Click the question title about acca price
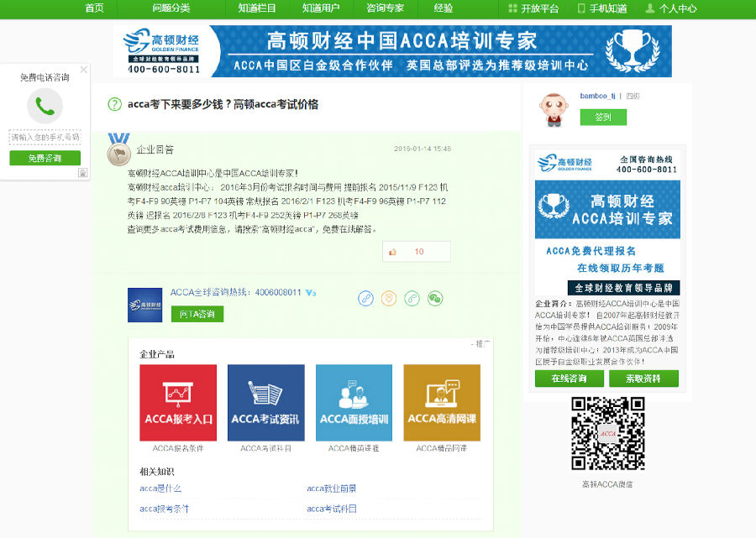Screen dimensions: 756x538 [x=223, y=105]
